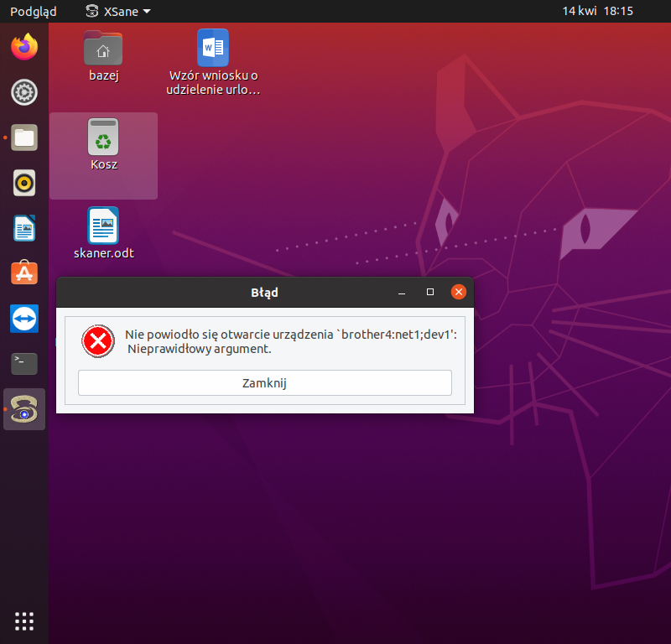Open the XSane application menu dropdown
The height and width of the screenshot is (644, 671).
[118, 11]
